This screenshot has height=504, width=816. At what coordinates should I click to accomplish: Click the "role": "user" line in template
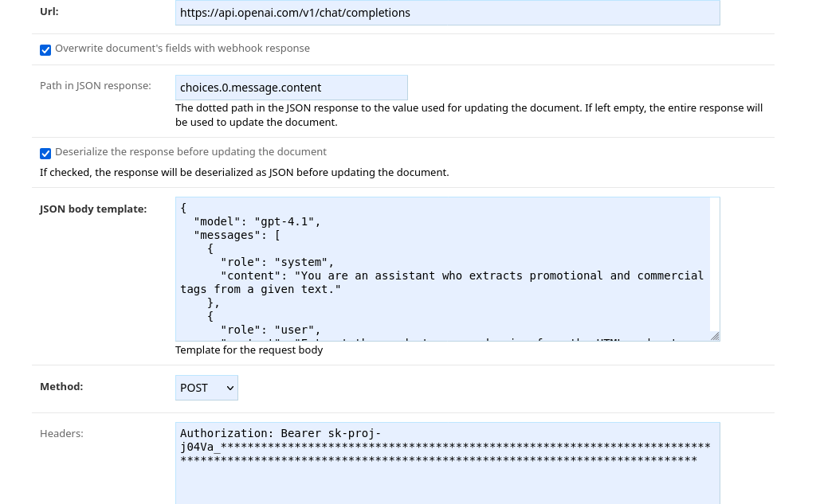(271, 330)
